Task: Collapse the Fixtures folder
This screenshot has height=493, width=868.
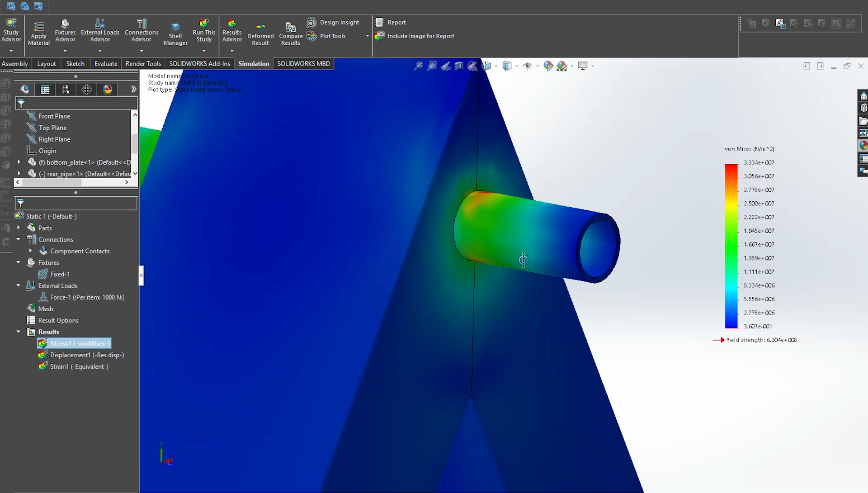Action: (x=19, y=262)
